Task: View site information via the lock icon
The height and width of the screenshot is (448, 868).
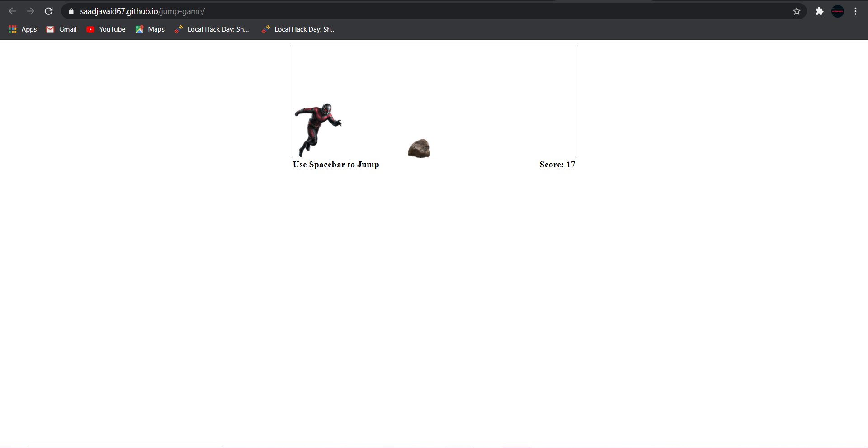Action: click(x=71, y=11)
